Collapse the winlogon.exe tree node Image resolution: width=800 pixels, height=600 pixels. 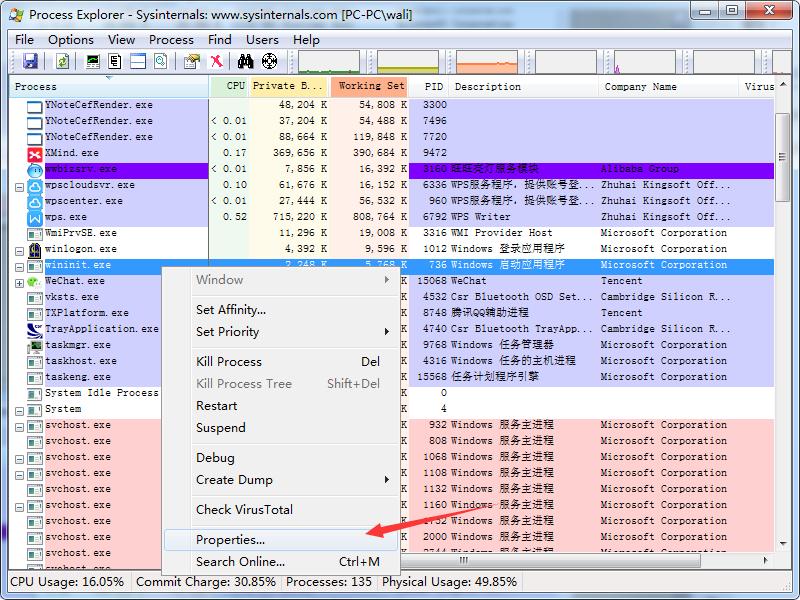[x=19, y=251]
